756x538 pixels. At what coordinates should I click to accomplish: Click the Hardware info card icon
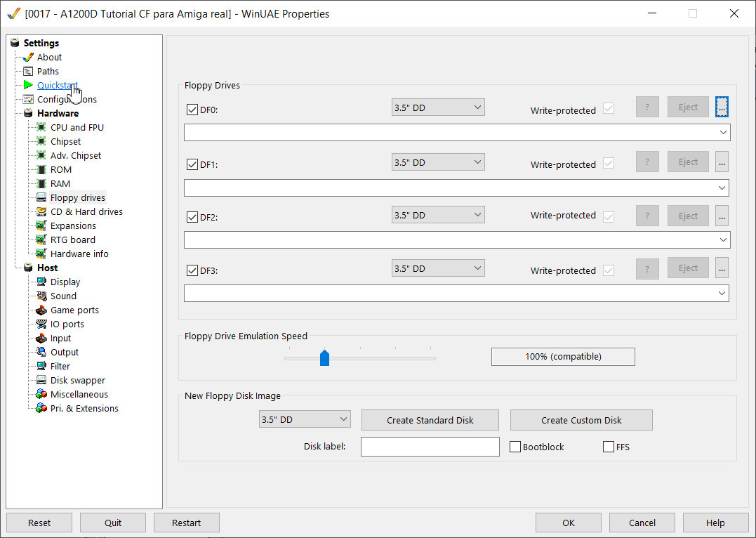point(41,254)
